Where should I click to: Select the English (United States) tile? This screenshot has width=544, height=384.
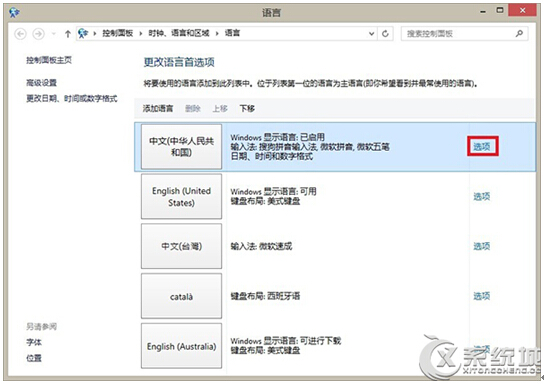click(x=181, y=197)
